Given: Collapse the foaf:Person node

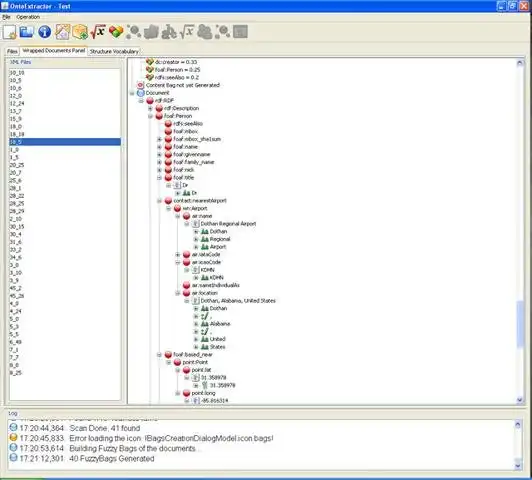Looking at the screenshot, I should point(150,116).
